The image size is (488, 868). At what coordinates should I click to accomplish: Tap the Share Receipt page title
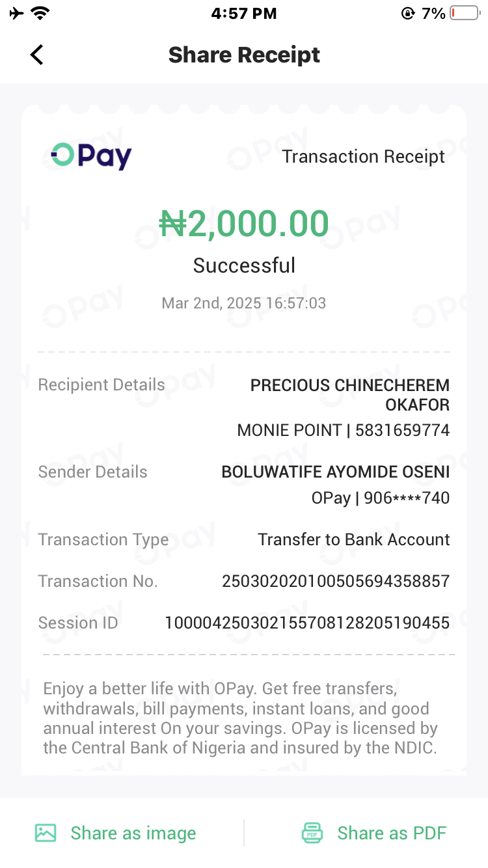click(x=244, y=55)
